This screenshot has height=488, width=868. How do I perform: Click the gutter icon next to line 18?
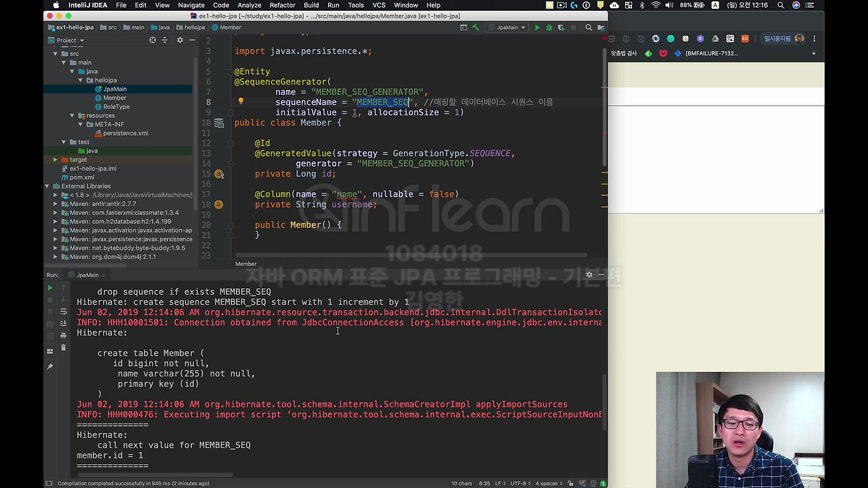click(x=218, y=204)
